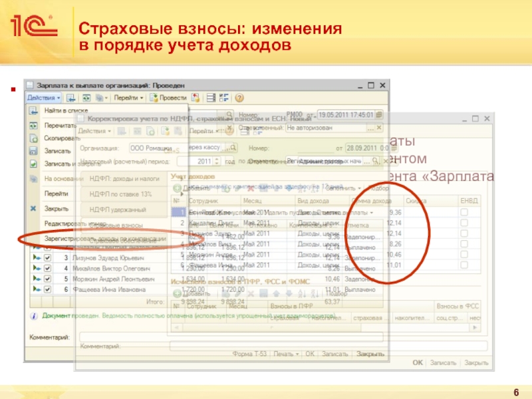The height and width of the screenshot is (399, 532).
Task: Click the help question mark icon
Action: [239, 97]
